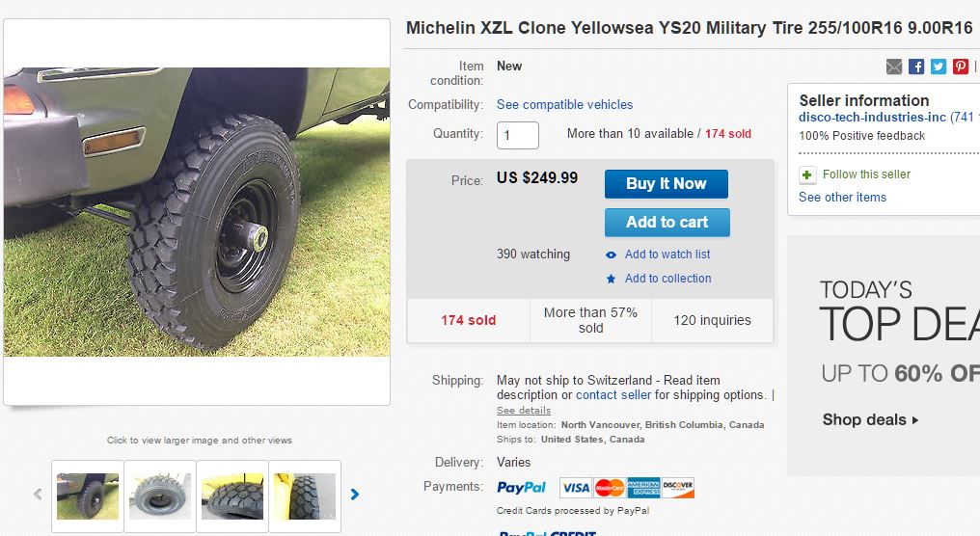The height and width of the screenshot is (536, 980).
Task: Pin listing with Pinterest icon
Action: point(961,67)
